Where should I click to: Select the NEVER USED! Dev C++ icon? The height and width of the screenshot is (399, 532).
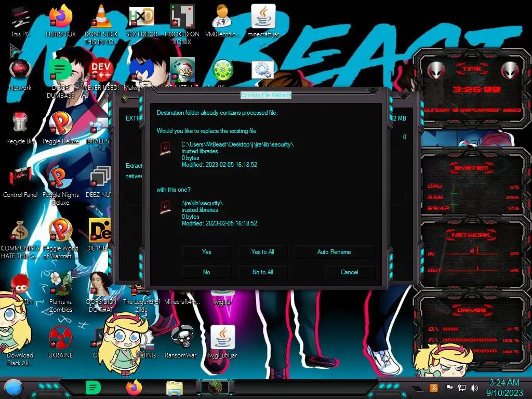click(101, 75)
